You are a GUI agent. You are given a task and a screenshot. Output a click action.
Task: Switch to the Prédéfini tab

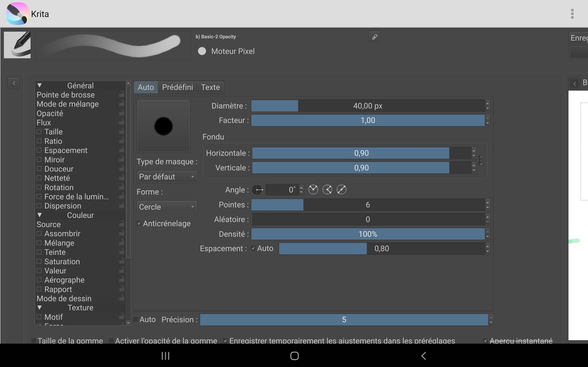(177, 87)
